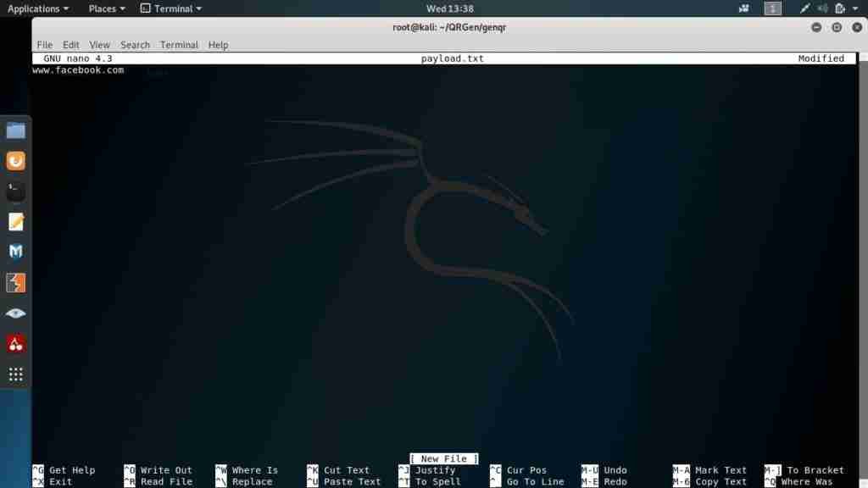Click the window title root@kali: ~/QRGen/genqr

(449, 27)
